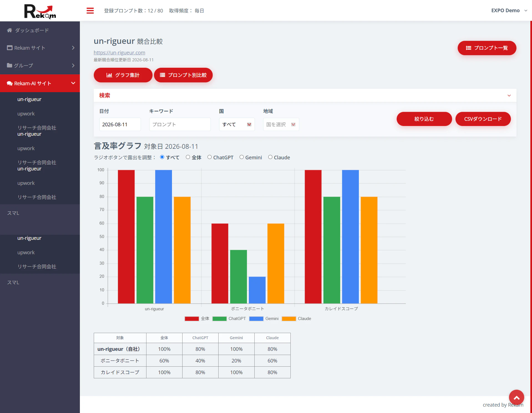The image size is (532, 413).
Task: Open the 地域 dropdown labeled 国を選択
Action: point(281,124)
